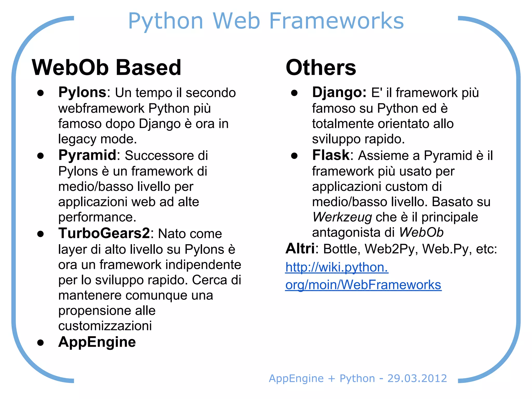532x399 pixels.
Task: Select the Others heading
Action: [x=321, y=68]
